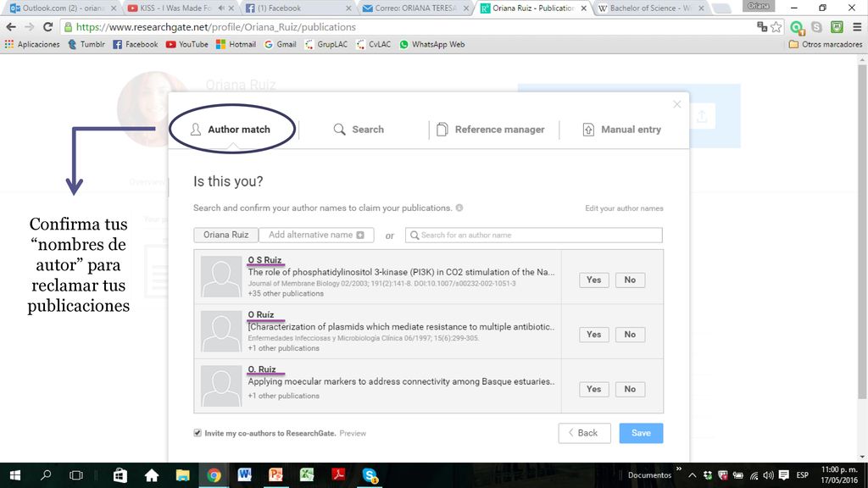
Task: Open Excel from the taskbar
Action: click(x=307, y=475)
